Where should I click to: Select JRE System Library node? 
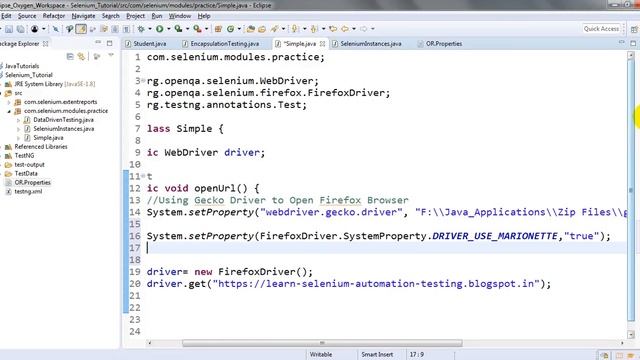[x=55, y=84]
